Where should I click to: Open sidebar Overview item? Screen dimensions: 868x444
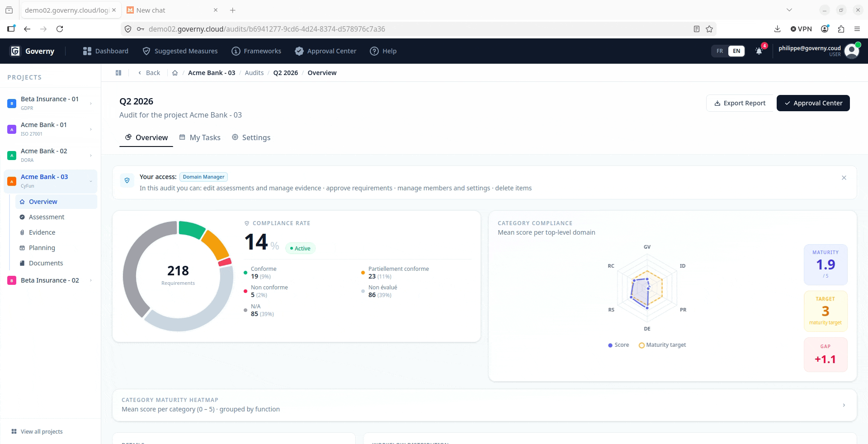56,202
